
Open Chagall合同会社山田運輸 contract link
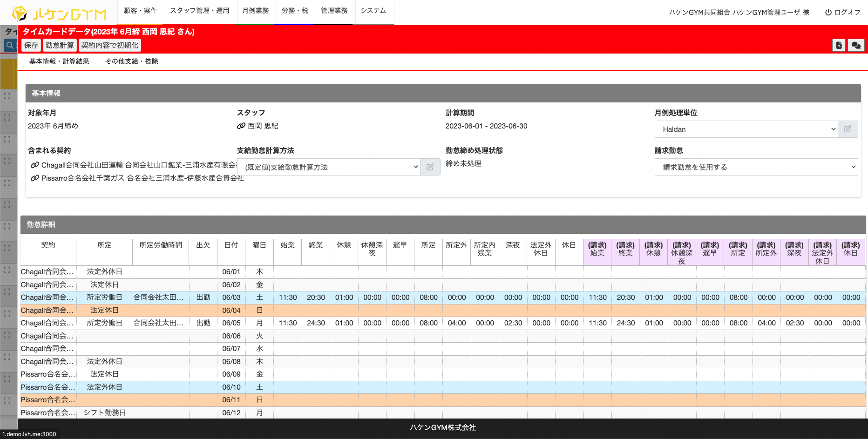point(139,165)
